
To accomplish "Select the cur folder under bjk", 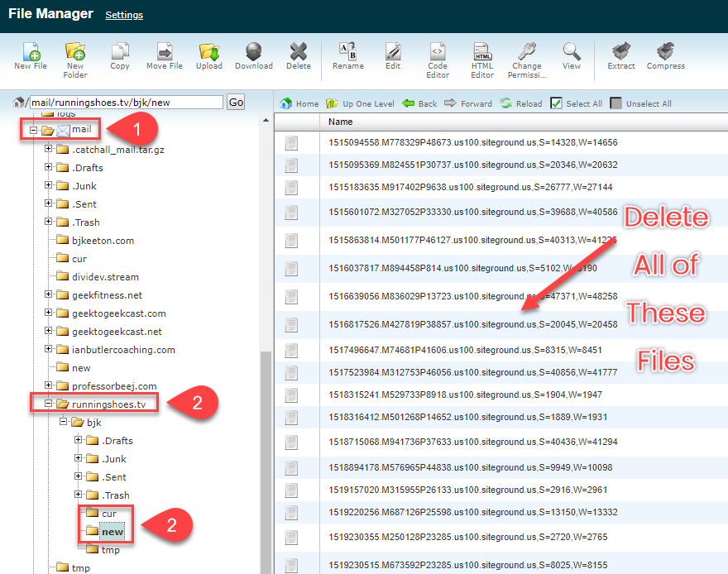I will [x=108, y=514].
